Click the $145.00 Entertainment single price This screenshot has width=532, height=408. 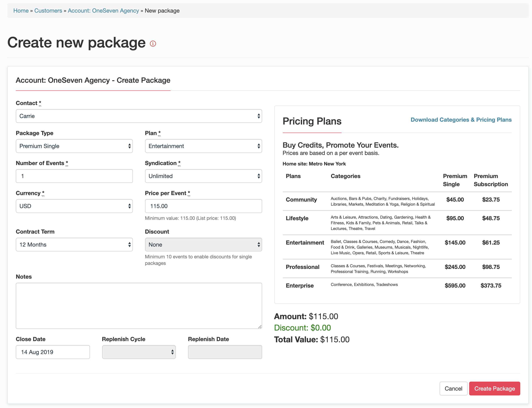[455, 243]
